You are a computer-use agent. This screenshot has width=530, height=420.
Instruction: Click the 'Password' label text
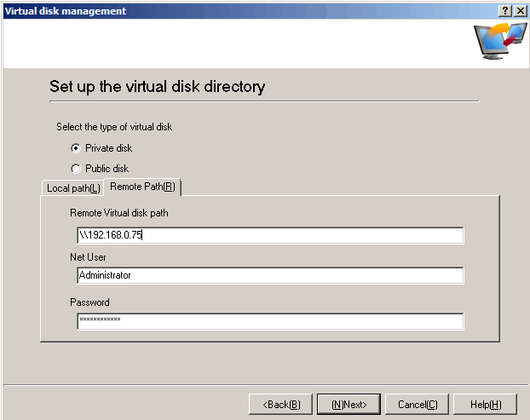pyautogui.click(x=89, y=302)
